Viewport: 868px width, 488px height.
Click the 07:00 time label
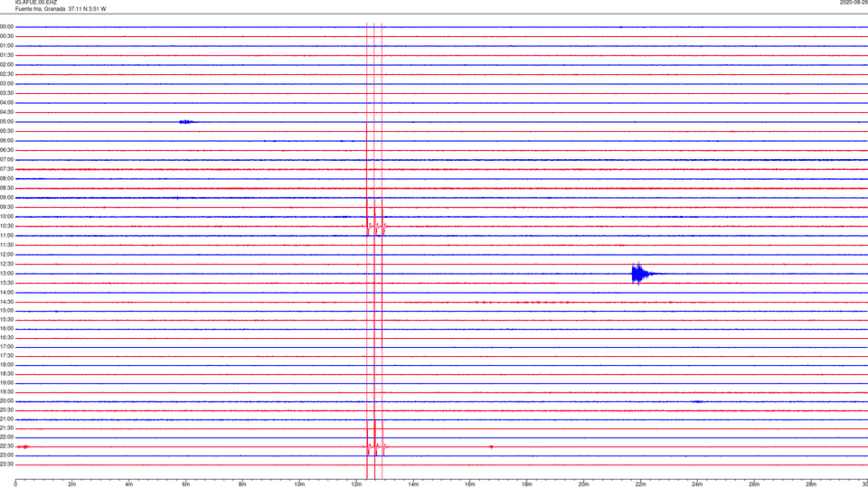coord(7,159)
